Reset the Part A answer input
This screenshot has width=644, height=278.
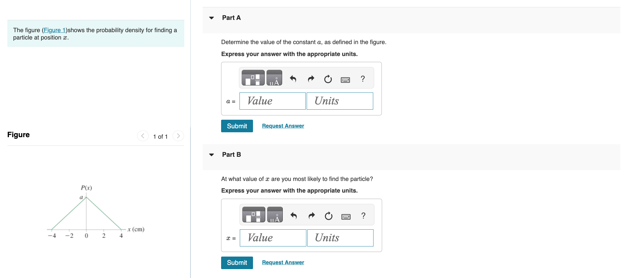tap(328, 79)
